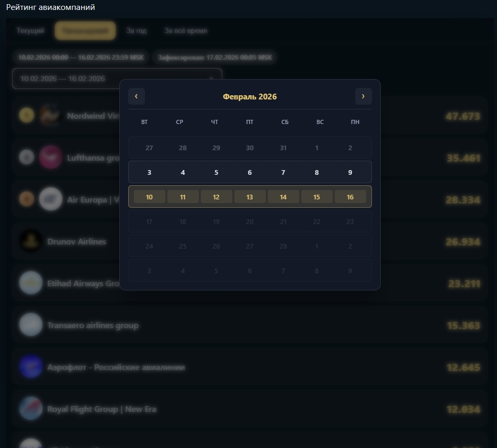The height and width of the screenshot is (448, 497).
Task: Switch to the Текущий tab
Action: (30, 31)
